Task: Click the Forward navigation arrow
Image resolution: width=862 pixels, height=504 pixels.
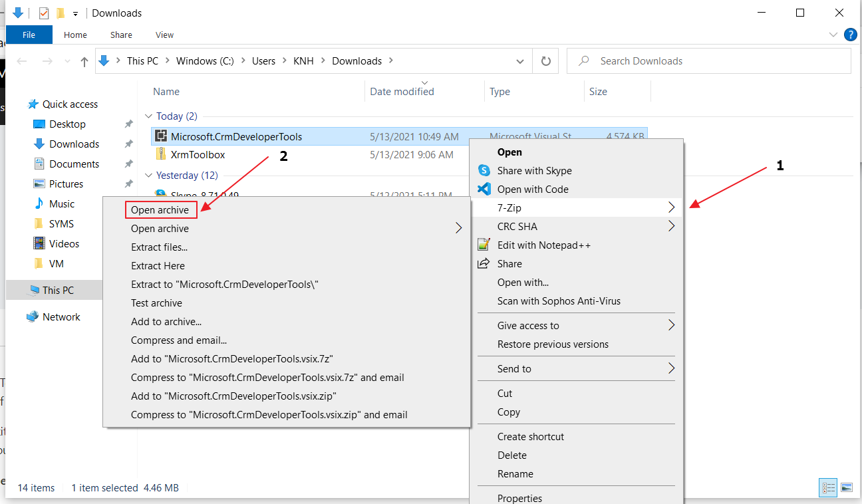Action: pyautogui.click(x=47, y=61)
